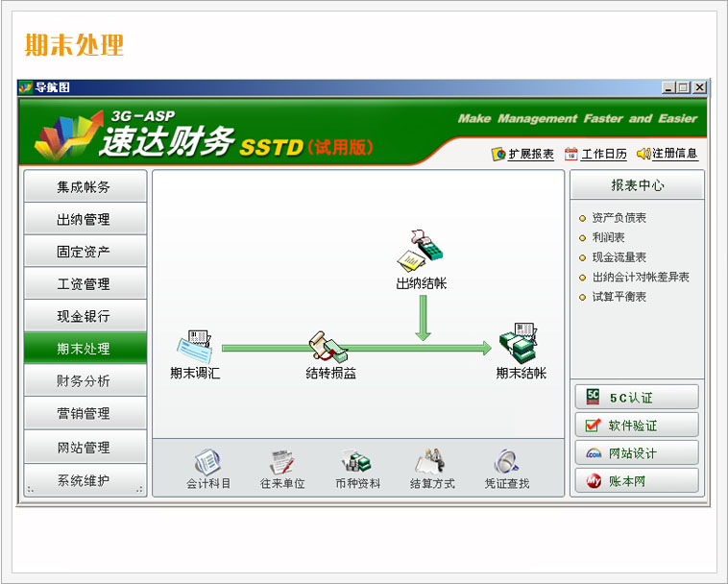
Task: Close the 导航图 window
Action: coord(699,87)
